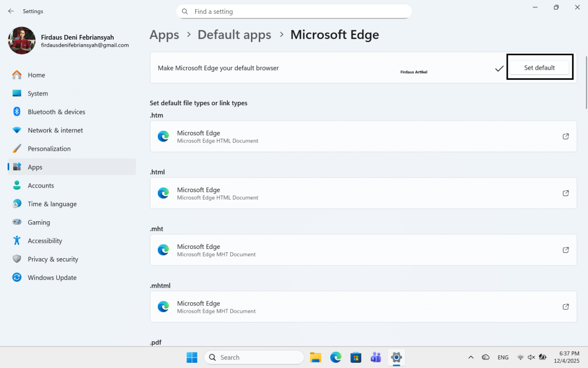Click the OneDrive cloud tray icon

(x=486, y=357)
